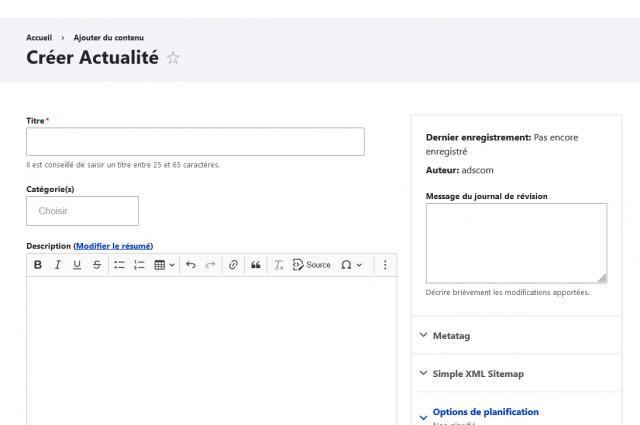Expand the Metatag section
The height and width of the screenshot is (425, 640).
pyautogui.click(x=451, y=336)
